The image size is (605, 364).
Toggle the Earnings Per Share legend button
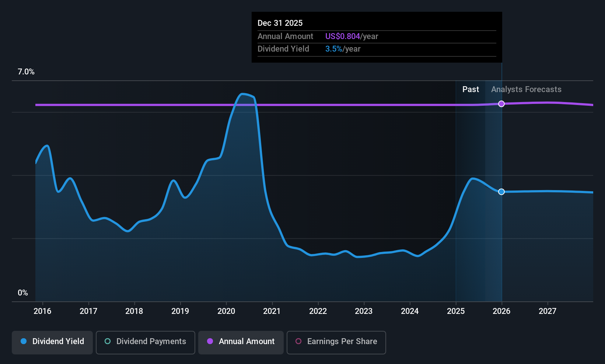[x=336, y=343]
